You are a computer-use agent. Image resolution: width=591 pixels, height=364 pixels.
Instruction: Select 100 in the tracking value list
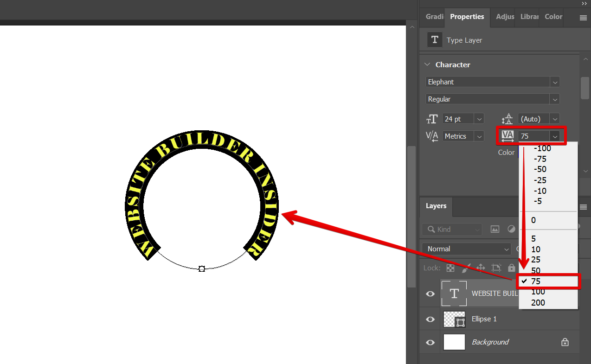point(538,292)
